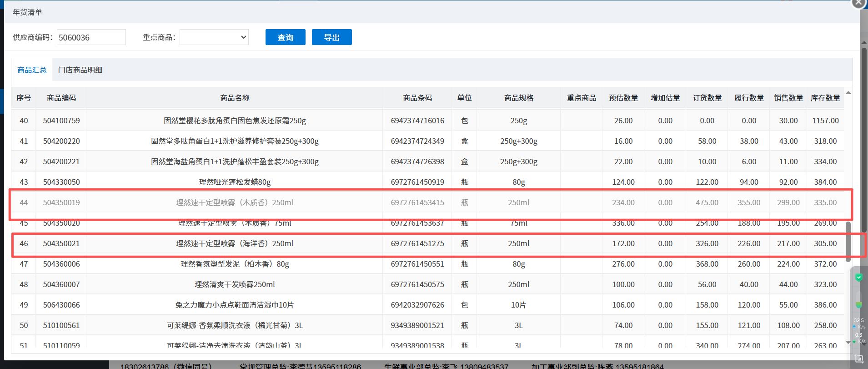
Task: Click the green shield icon in side widget
Action: 858,278
